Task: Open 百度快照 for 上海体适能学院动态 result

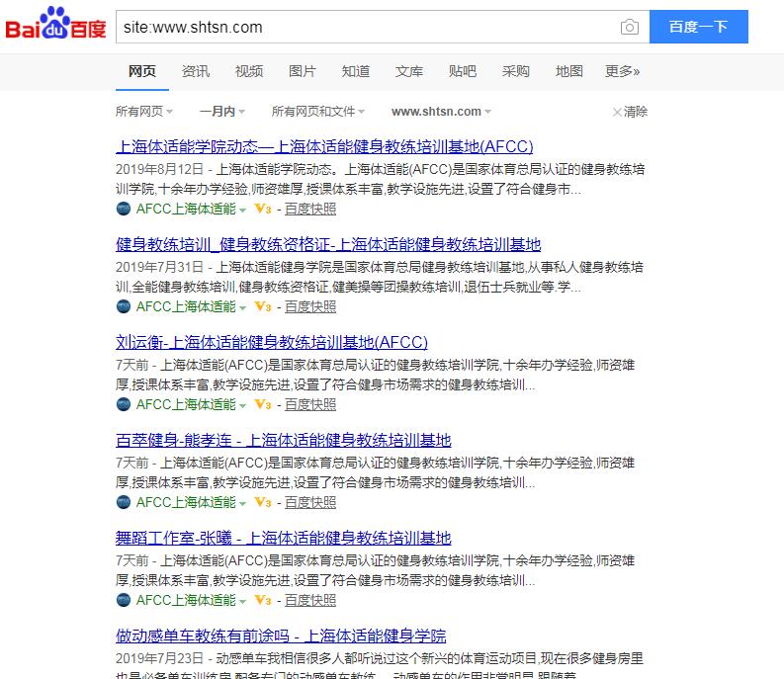Action: point(310,209)
